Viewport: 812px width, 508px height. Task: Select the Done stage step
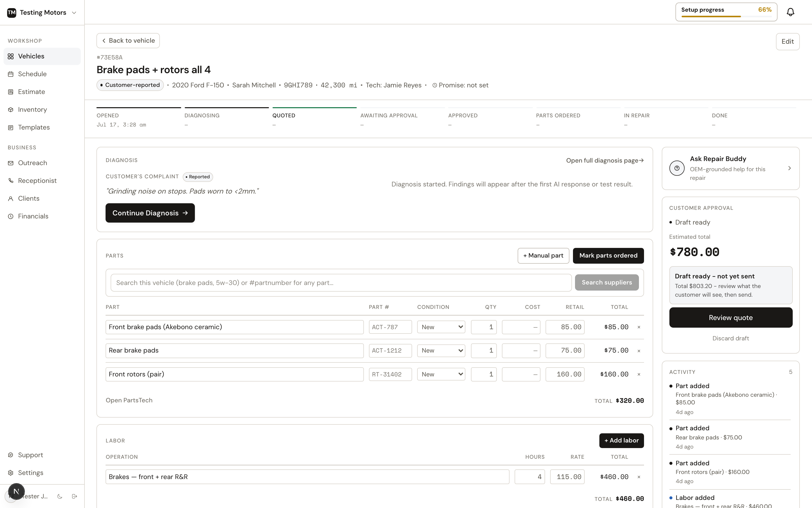pos(754,118)
